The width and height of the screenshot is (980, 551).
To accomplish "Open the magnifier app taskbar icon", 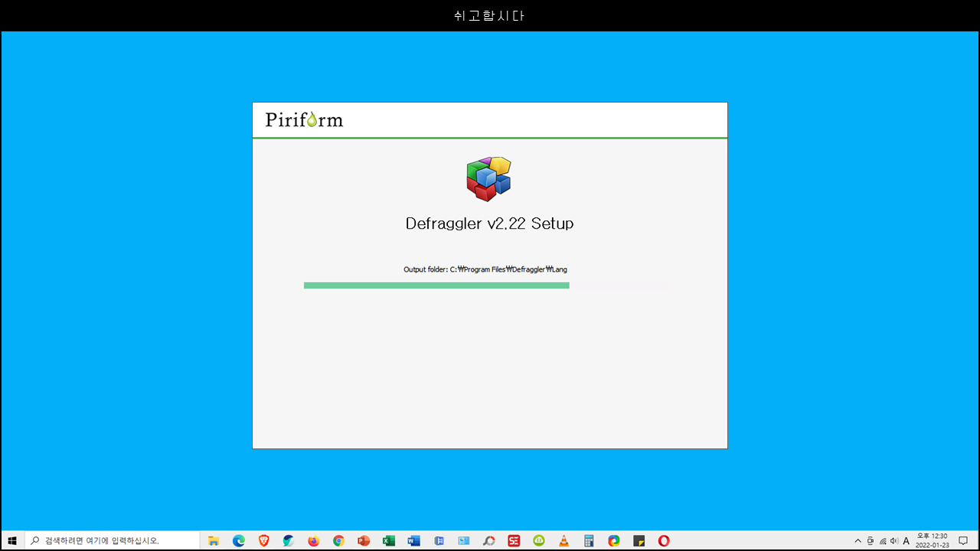I will pyautogui.click(x=488, y=540).
